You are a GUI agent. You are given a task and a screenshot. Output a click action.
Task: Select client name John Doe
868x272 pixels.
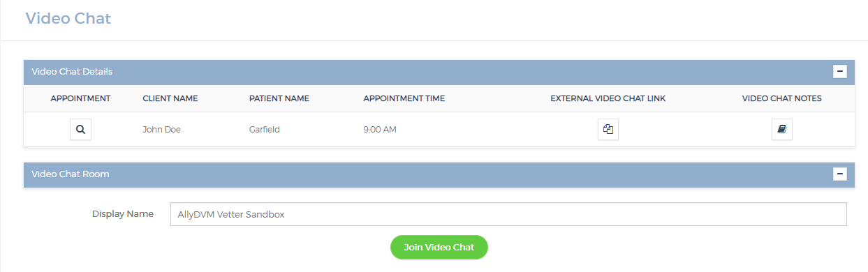click(x=162, y=130)
